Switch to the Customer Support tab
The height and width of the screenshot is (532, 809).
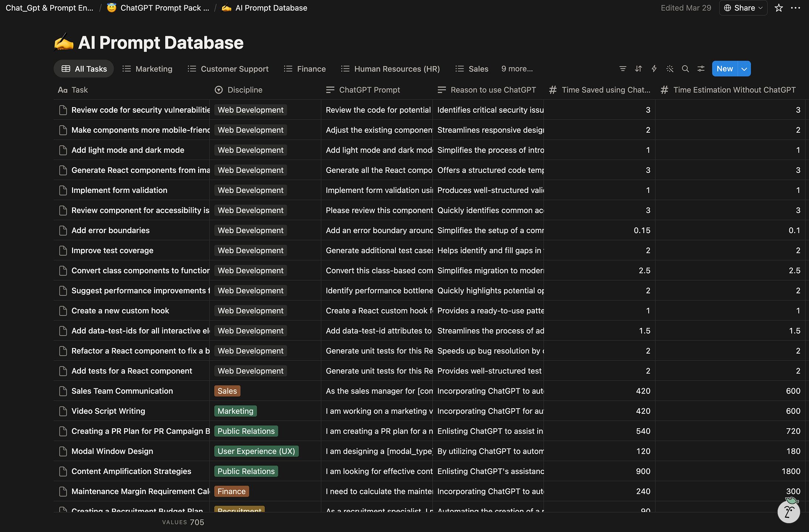tap(228, 69)
